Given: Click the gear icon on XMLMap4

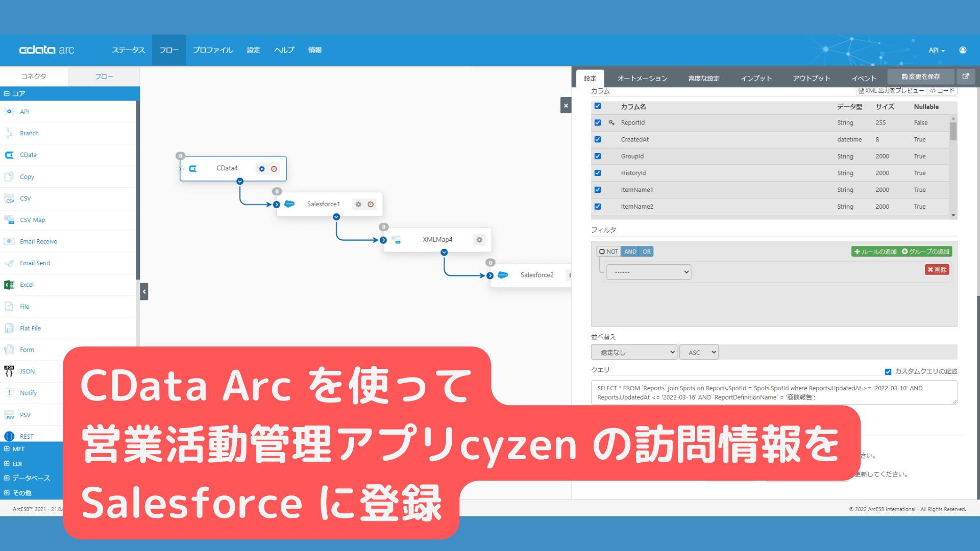Looking at the screenshot, I should pos(479,239).
